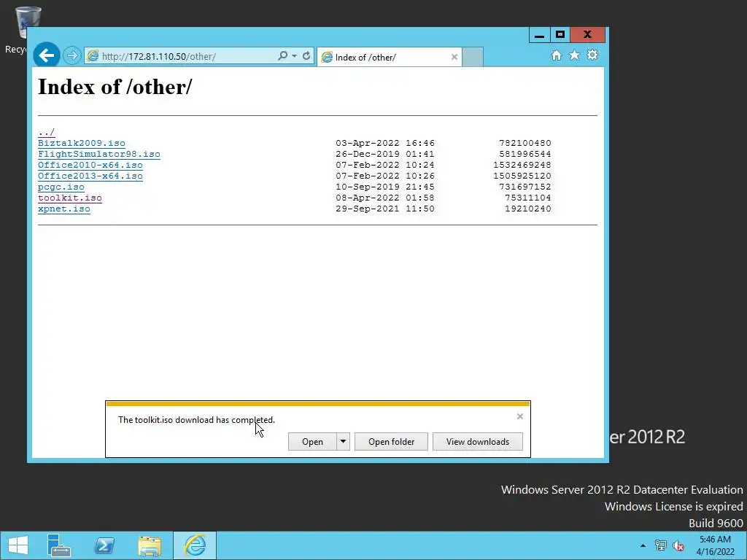
Task: Expand the address bar autocomplete dropdown arrow
Action: pos(295,55)
